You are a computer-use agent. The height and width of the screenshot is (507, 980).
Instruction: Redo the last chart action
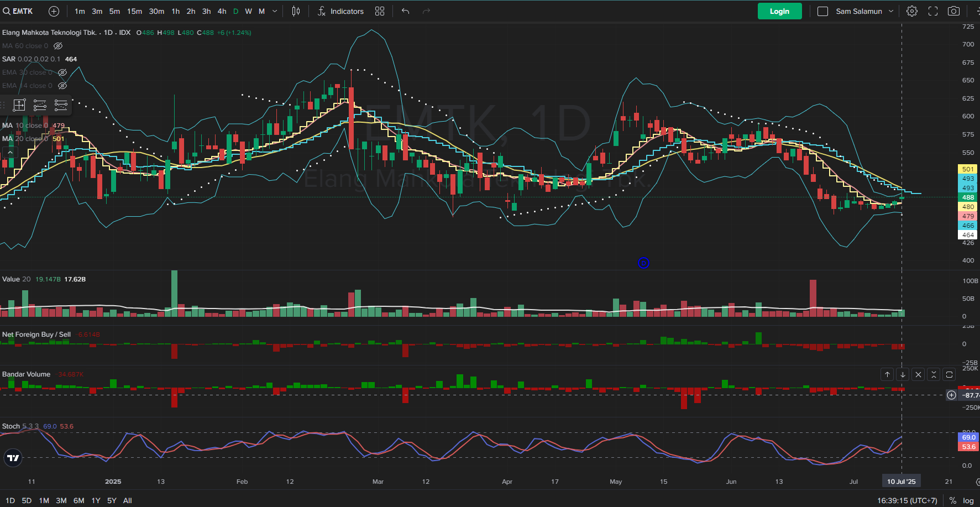pos(426,11)
